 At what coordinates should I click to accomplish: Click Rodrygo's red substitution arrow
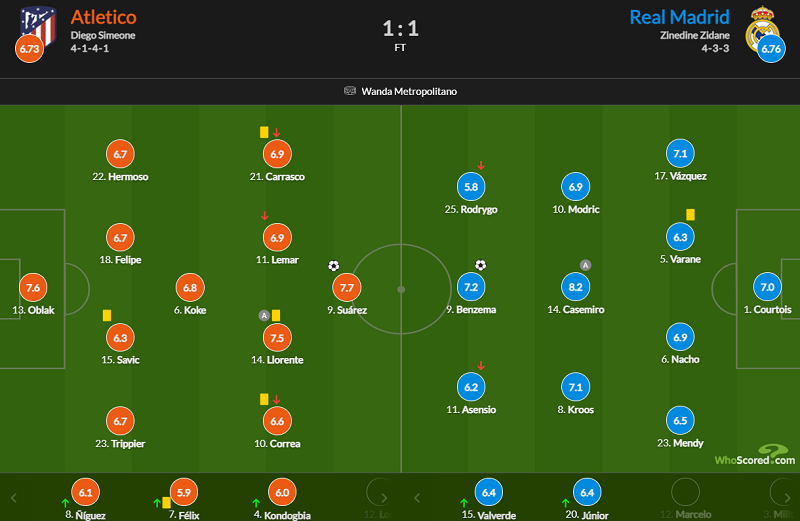coord(481,165)
